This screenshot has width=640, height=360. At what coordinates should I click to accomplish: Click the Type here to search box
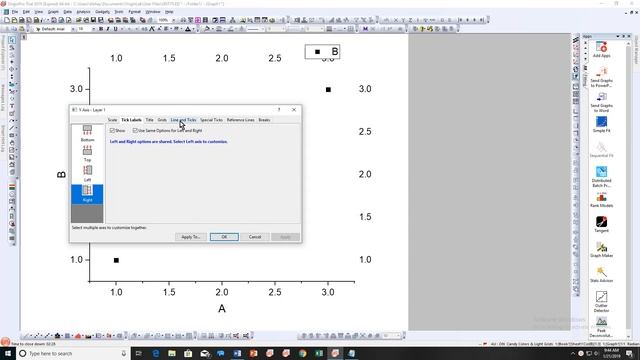click(73, 353)
